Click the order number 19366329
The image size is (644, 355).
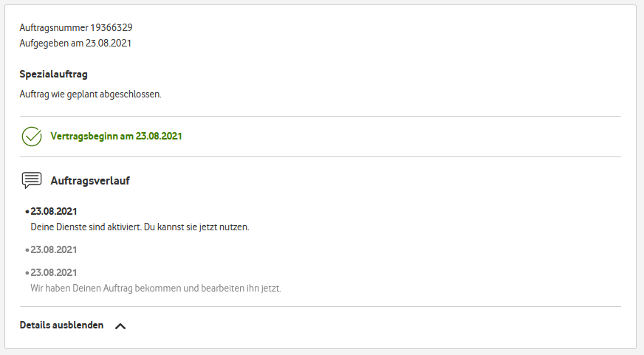[117, 28]
